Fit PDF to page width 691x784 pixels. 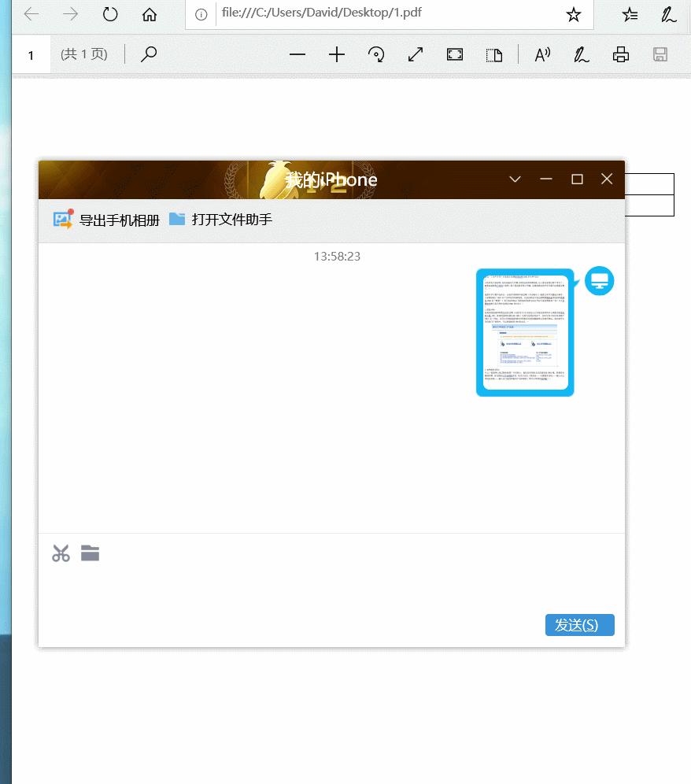pos(416,54)
